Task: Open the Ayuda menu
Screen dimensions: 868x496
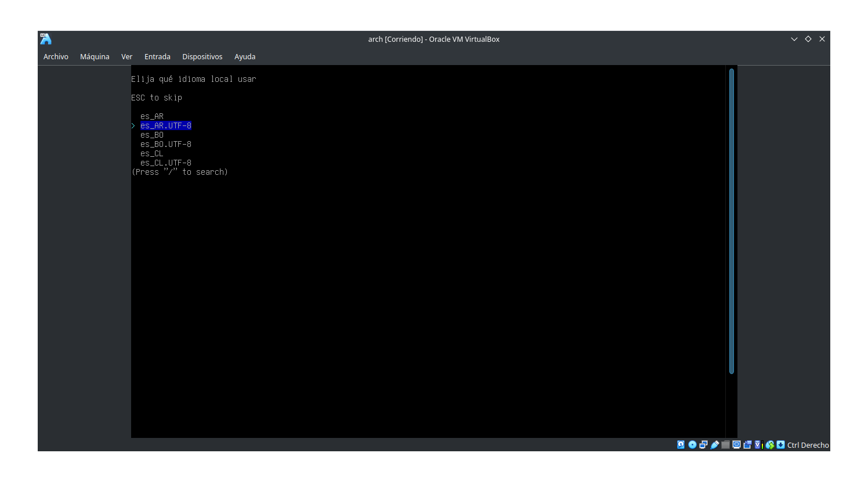Action: coord(245,56)
